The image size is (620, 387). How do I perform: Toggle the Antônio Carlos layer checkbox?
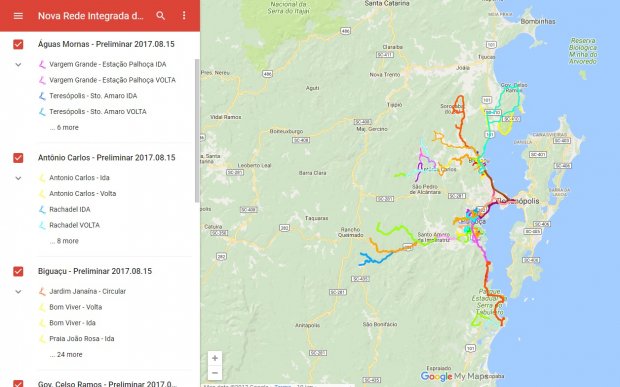click(18, 158)
